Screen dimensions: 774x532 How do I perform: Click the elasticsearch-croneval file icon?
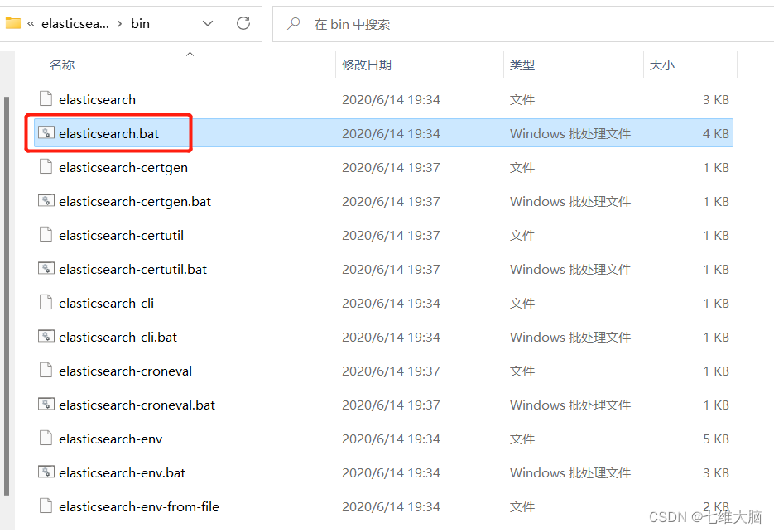[x=46, y=370]
